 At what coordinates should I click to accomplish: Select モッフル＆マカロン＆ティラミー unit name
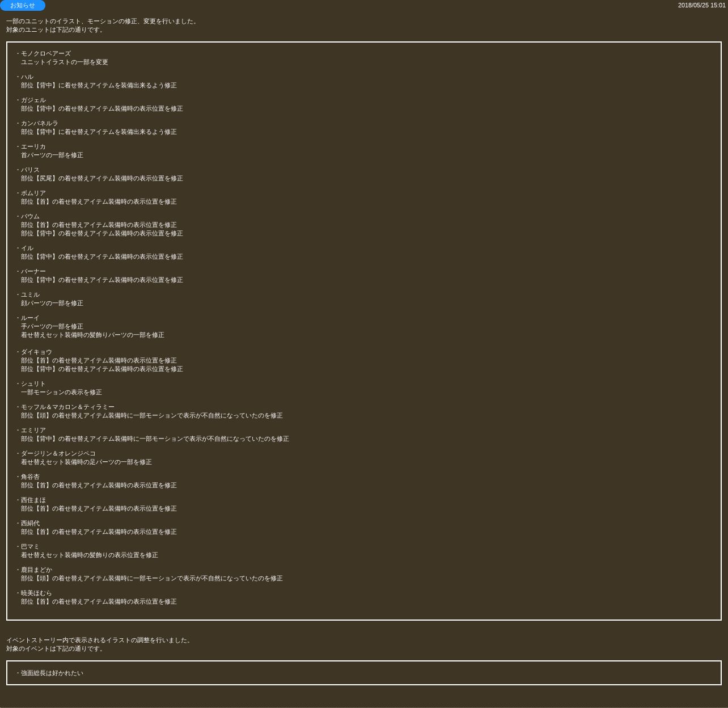(67, 407)
